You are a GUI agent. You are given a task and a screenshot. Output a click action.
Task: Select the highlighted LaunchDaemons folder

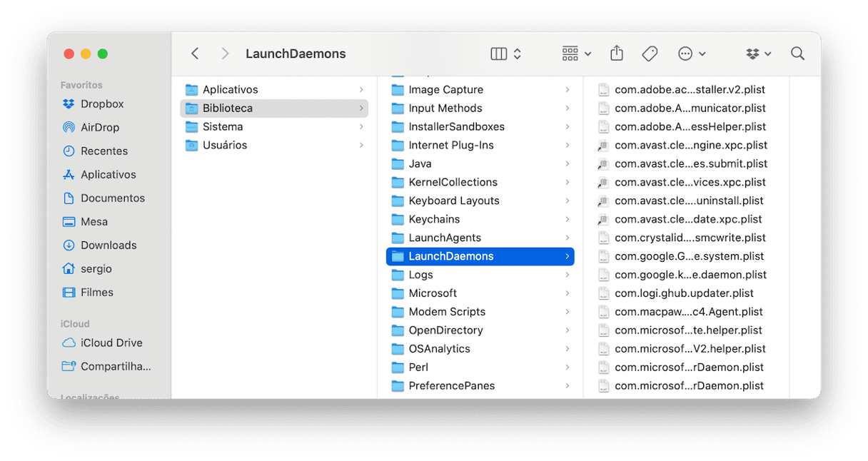tap(480, 256)
